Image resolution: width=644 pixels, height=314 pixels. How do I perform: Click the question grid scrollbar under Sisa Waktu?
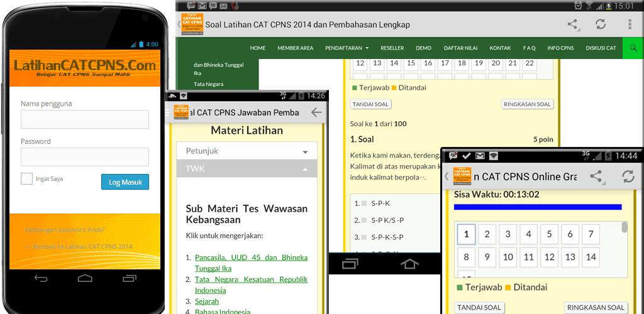coord(625,227)
